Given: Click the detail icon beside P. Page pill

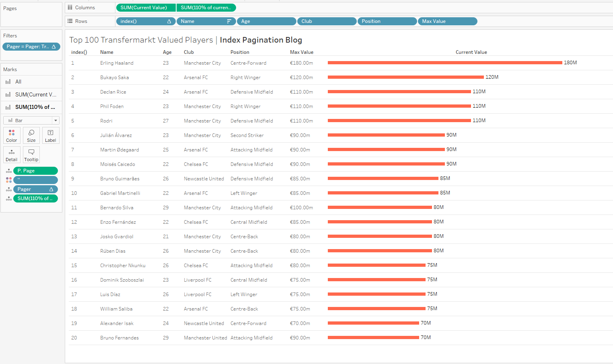Looking at the screenshot, I should (x=9, y=171).
